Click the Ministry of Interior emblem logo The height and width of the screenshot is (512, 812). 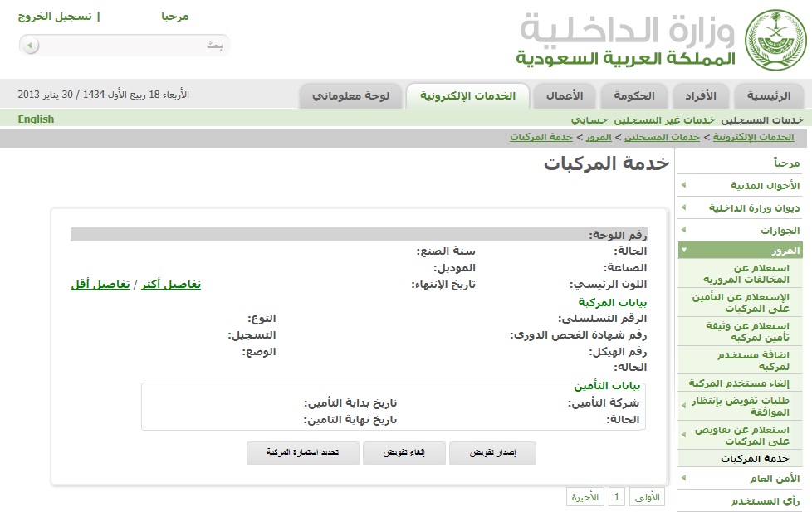(x=775, y=41)
